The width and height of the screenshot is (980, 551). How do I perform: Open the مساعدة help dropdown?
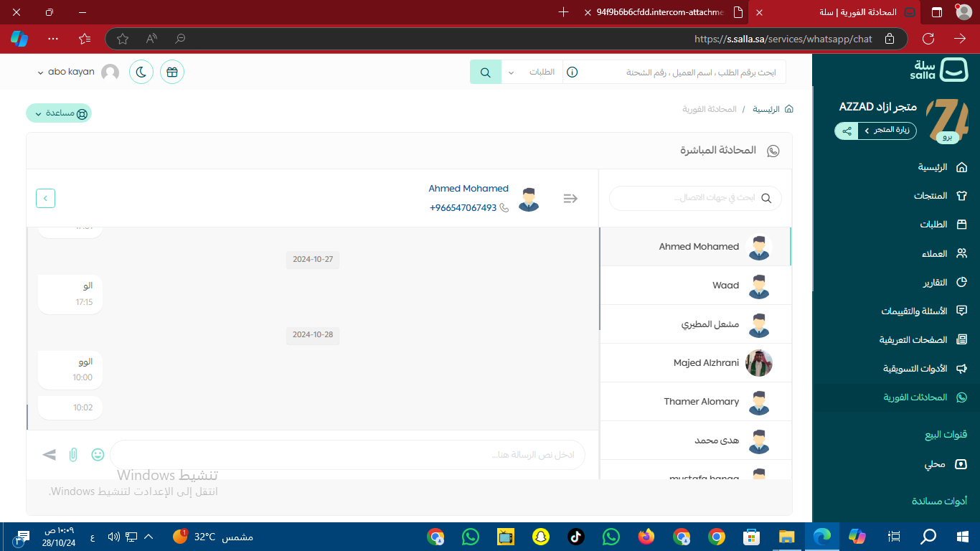coord(59,113)
